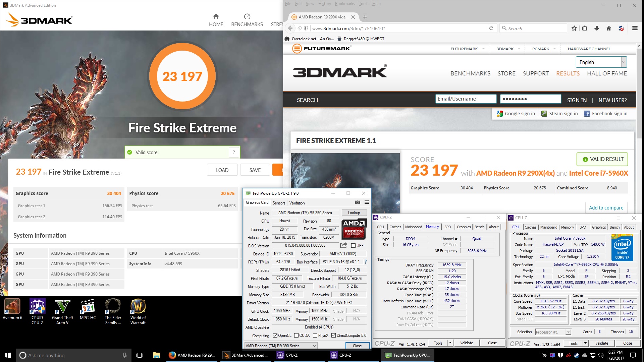This screenshot has height=362, width=644.
Task: Open Overclock.net bookmark
Action: coord(309,39)
